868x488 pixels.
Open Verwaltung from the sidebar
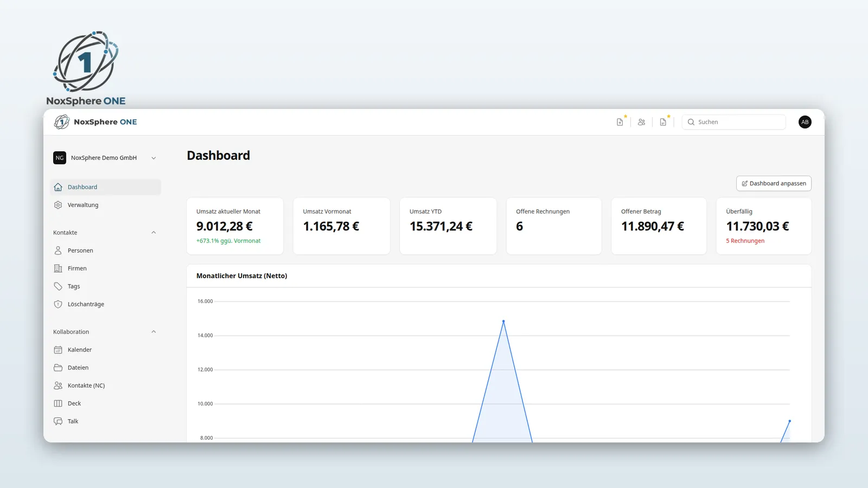pyautogui.click(x=105, y=205)
